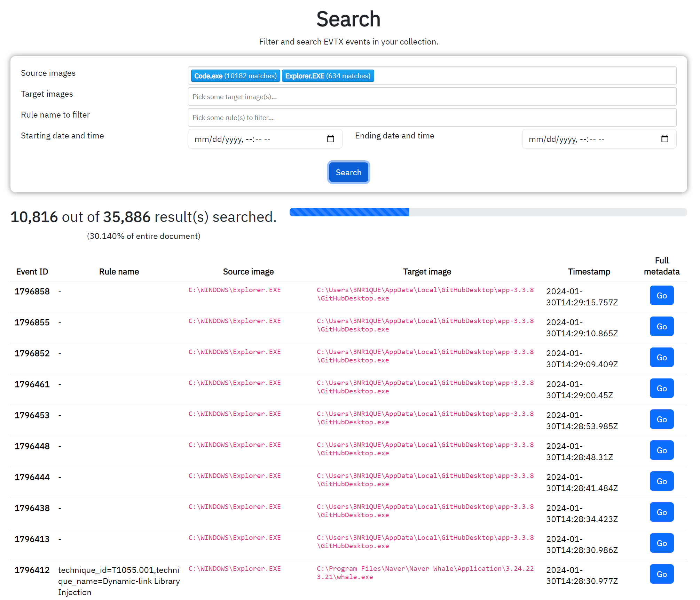Open ending date calendar picker icon

click(664, 139)
